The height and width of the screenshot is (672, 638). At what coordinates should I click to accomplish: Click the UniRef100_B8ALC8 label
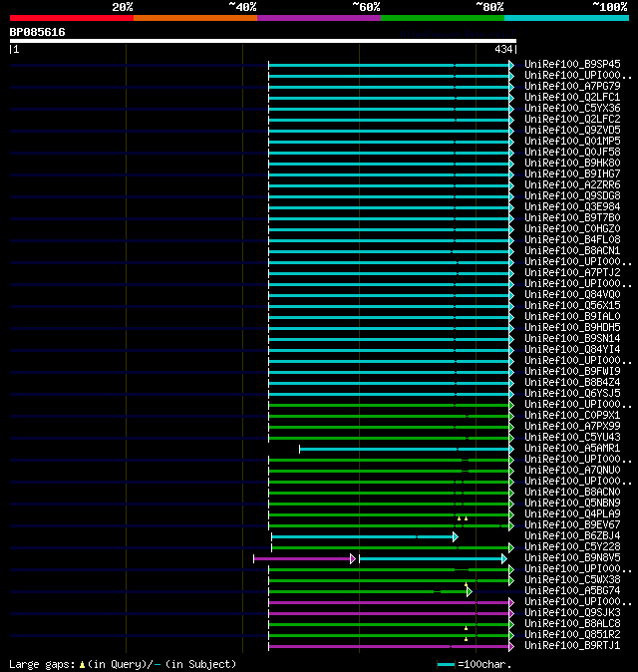572,623
